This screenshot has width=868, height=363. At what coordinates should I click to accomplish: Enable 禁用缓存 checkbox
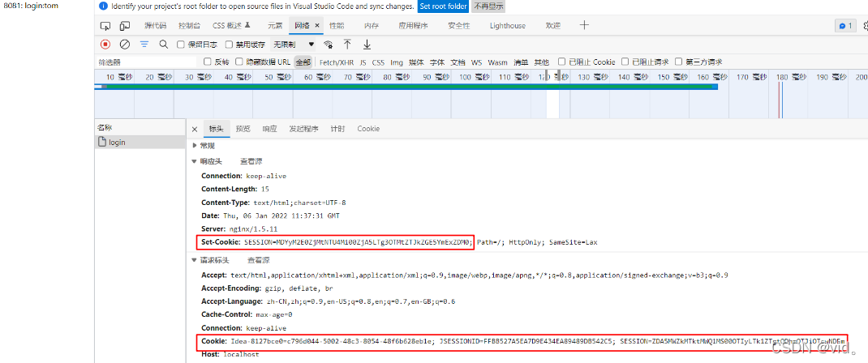point(228,45)
